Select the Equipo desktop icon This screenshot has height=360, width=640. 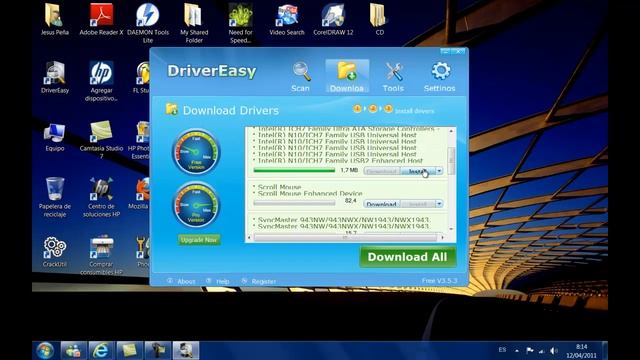tap(55, 136)
